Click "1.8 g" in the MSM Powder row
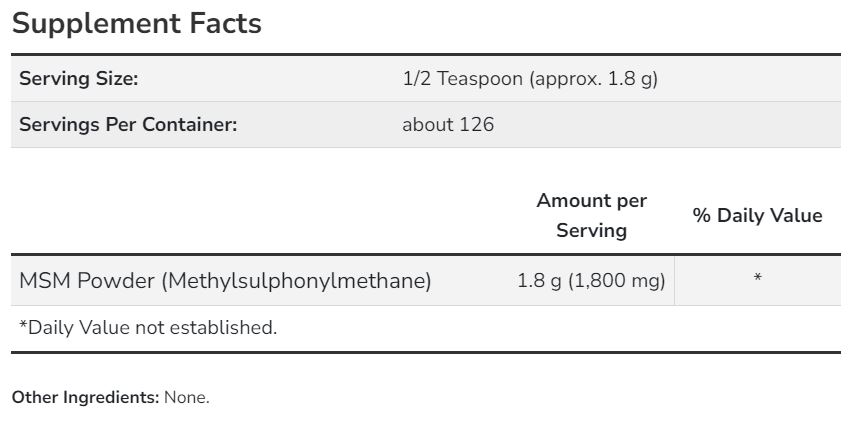The height and width of the screenshot is (423, 855). coord(540,281)
